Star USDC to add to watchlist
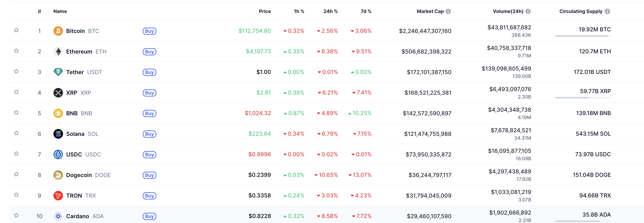644x223 pixels. pyautogui.click(x=16, y=153)
